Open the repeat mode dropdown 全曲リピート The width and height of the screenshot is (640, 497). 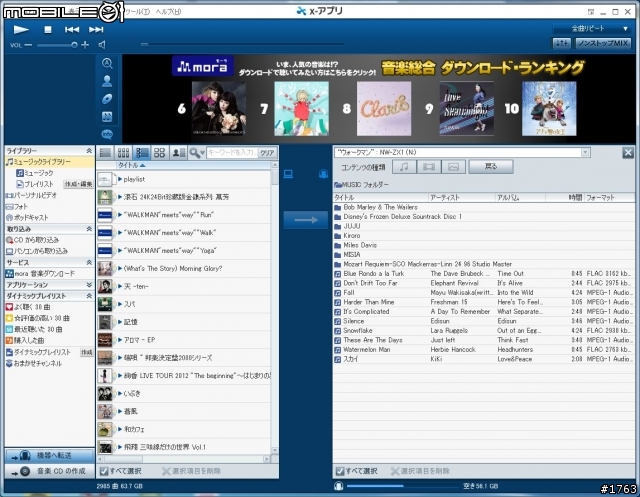coord(591,29)
